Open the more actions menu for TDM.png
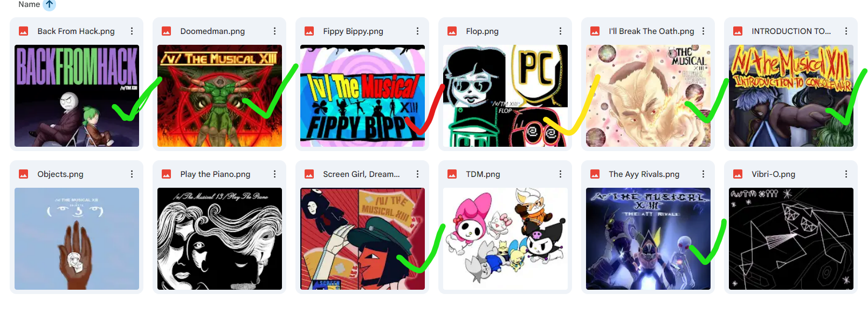The width and height of the screenshot is (868, 314). (x=560, y=174)
